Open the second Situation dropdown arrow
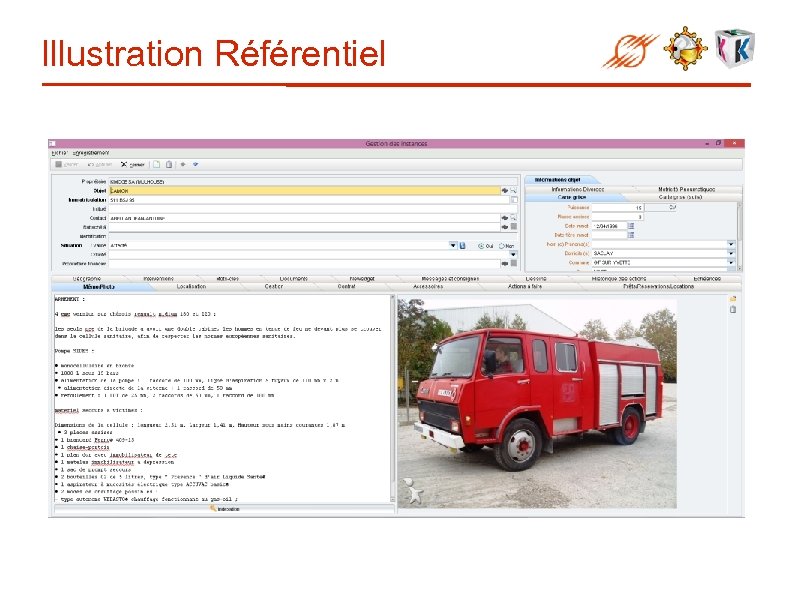 (513, 254)
